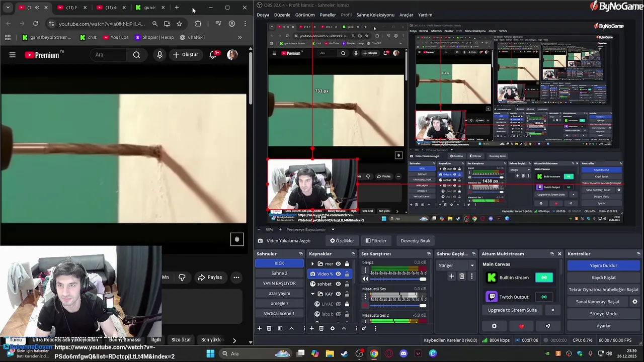Click the dislike thumb under video

point(182,277)
